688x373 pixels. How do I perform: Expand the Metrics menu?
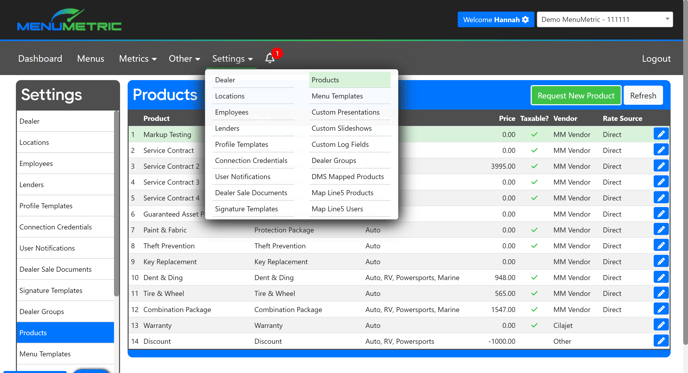pos(137,58)
